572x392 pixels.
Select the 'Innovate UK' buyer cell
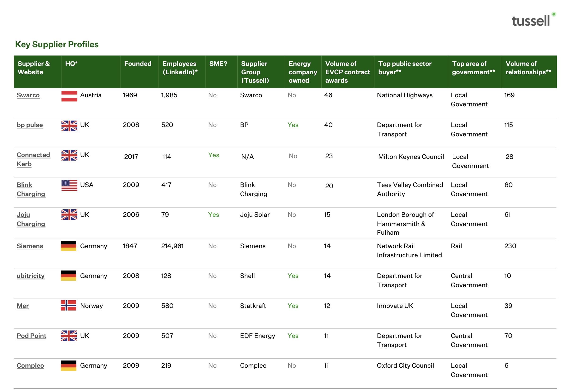point(395,306)
